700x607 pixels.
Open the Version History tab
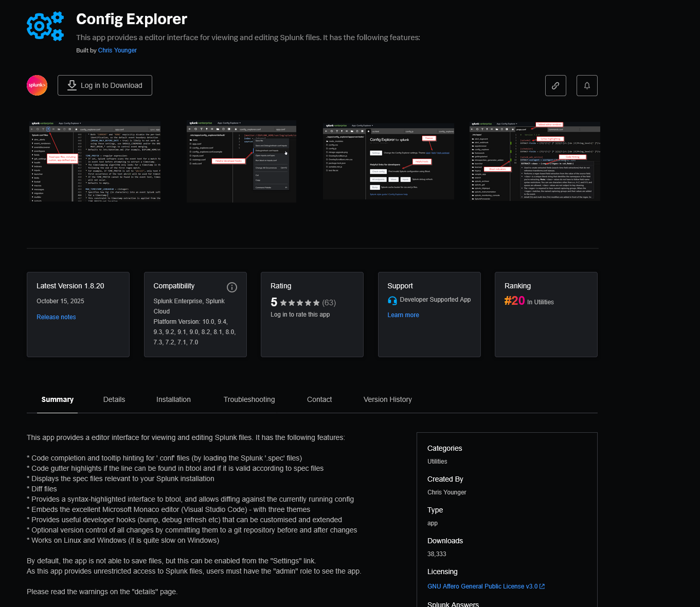tap(387, 399)
